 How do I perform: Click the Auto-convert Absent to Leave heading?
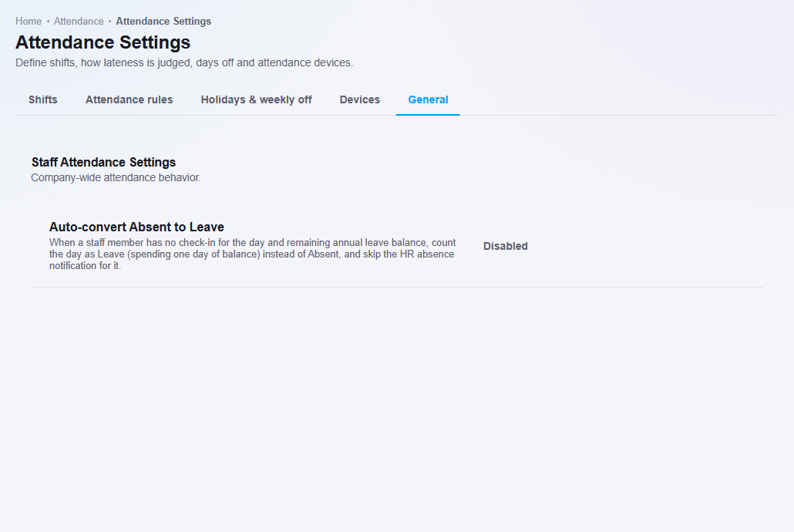pyautogui.click(x=136, y=227)
